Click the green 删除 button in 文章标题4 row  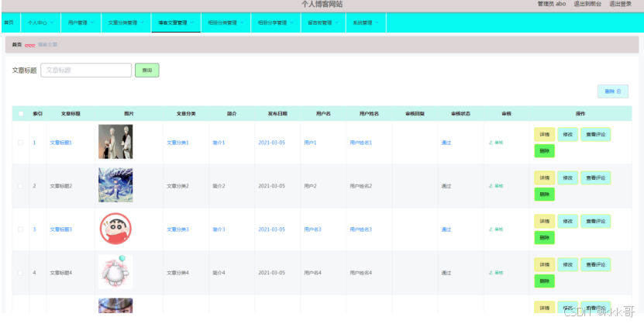544,281
